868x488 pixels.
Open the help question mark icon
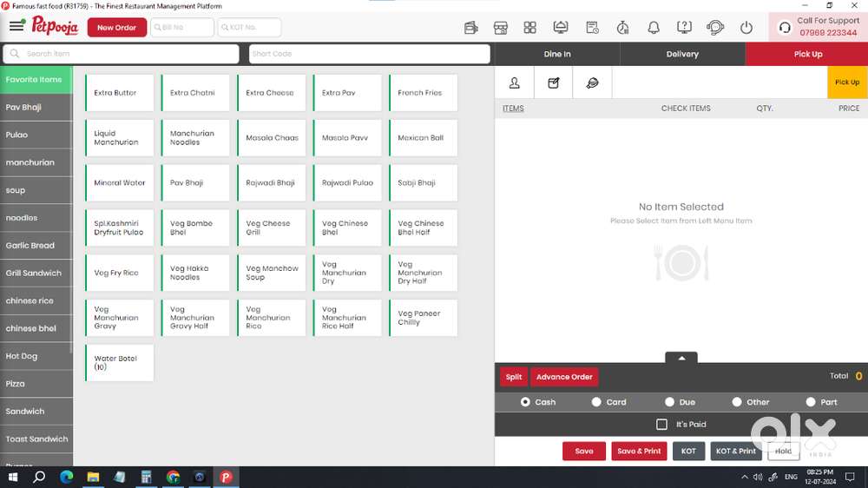coord(684,28)
